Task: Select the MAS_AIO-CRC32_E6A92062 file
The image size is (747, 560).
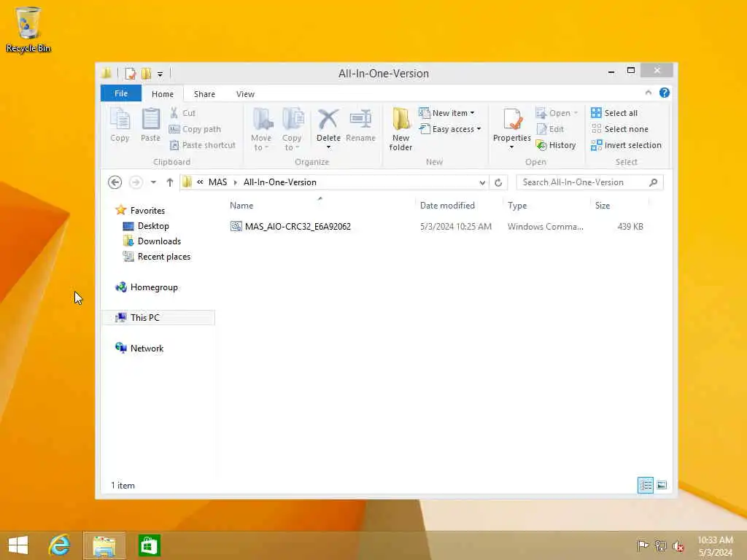Action: [x=298, y=227]
